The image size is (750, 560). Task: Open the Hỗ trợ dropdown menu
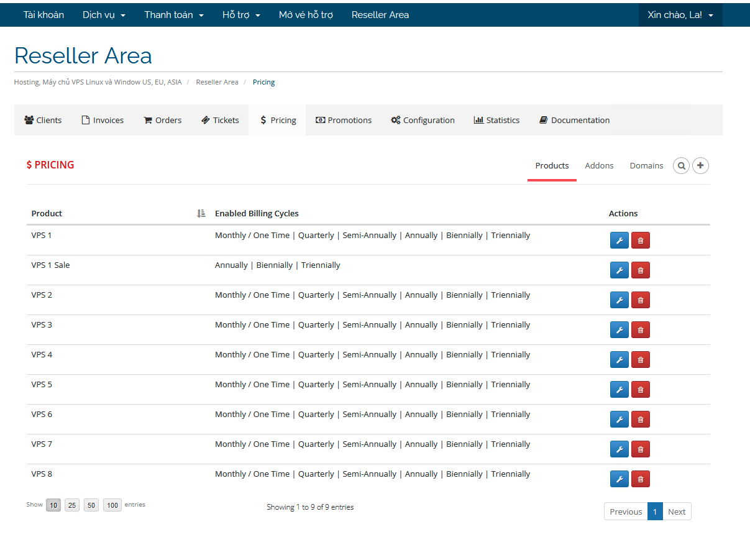click(x=241, y=15)
